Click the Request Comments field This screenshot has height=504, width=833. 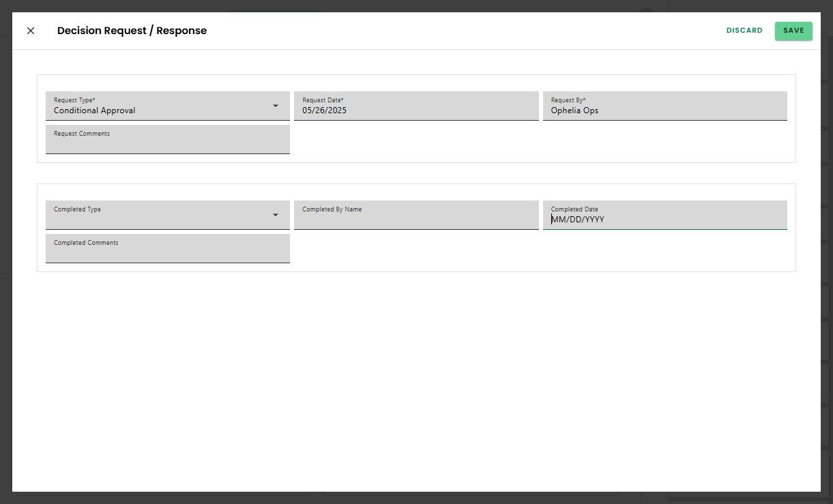point(168,139)
